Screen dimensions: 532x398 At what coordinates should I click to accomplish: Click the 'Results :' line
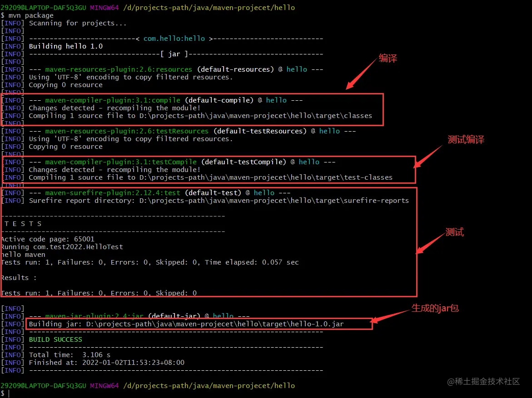19,278
